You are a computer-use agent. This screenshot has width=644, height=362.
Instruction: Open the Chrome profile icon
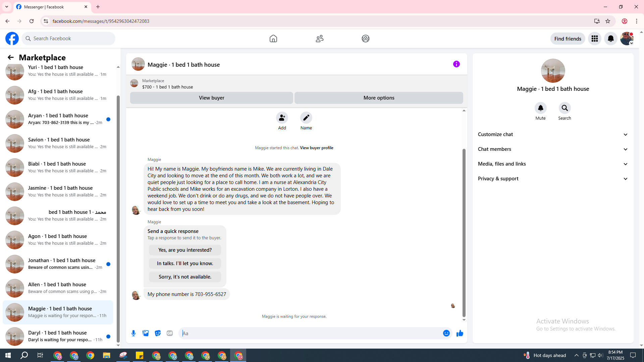coord(625,21)
